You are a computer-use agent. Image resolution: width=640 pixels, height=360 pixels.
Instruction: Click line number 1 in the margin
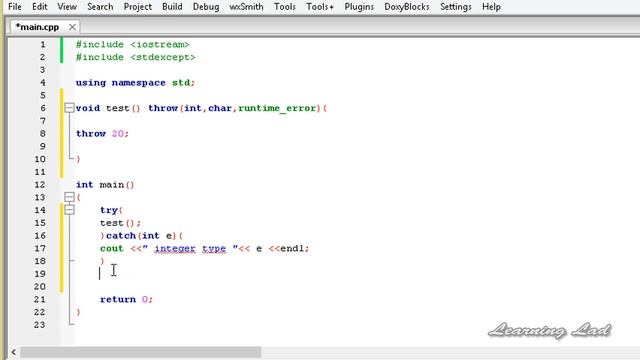coord(42,44)
